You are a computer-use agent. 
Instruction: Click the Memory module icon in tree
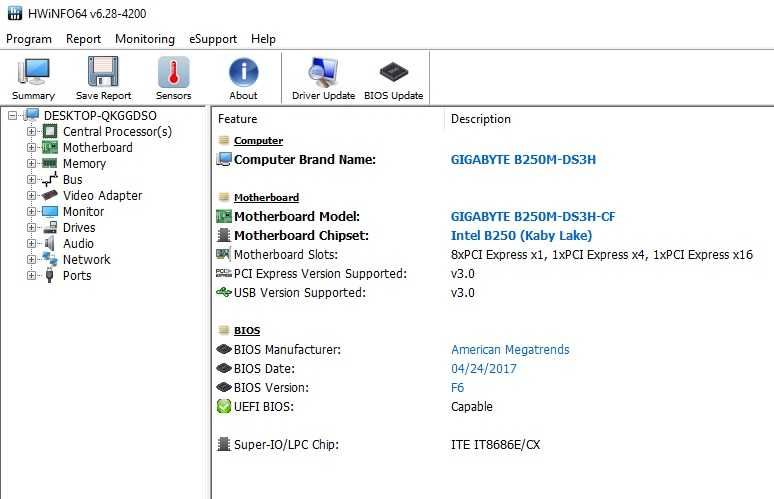pyautogui.click(x=49, y=163)
